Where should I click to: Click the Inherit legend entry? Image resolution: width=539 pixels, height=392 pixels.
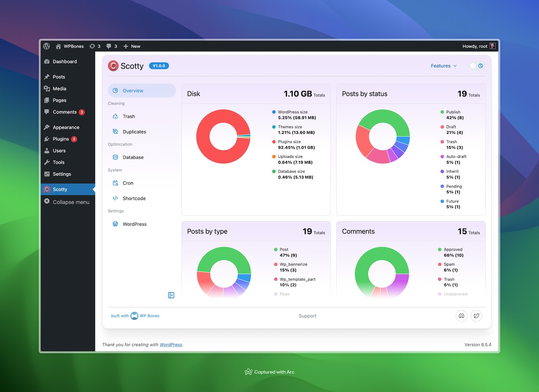(450, 174)
